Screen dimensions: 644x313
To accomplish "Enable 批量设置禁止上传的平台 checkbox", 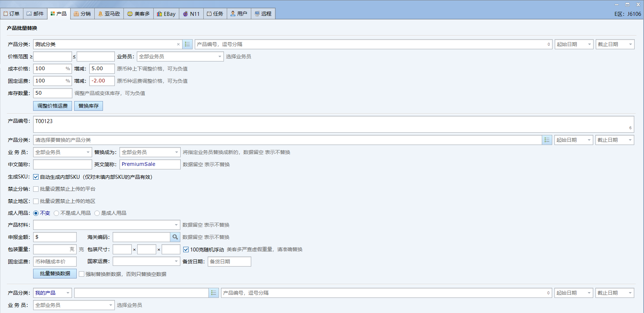I will coord(36,189).
